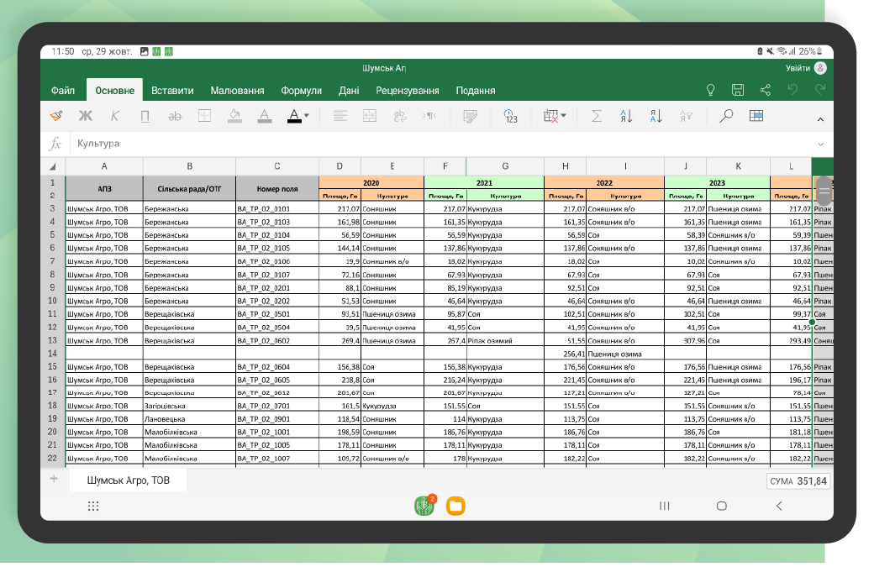Click the fill color bucket swatch
This screenshot has width=874, height=588.
point(234,116)
